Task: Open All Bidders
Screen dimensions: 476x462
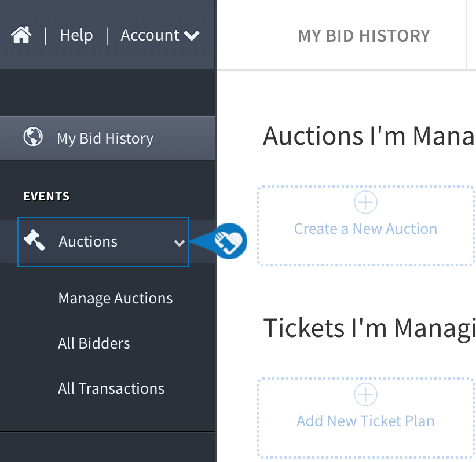Action: pyautogui.click(x=94, y=343)
